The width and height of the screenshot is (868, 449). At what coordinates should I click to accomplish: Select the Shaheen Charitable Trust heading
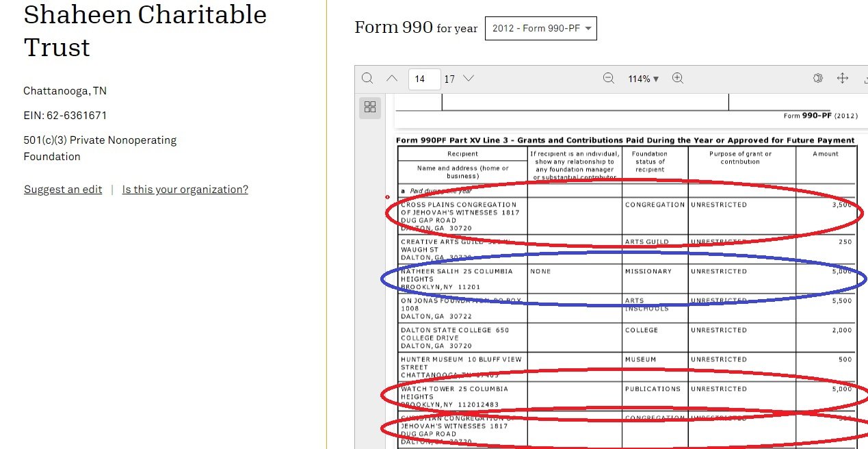click(145, 31)
